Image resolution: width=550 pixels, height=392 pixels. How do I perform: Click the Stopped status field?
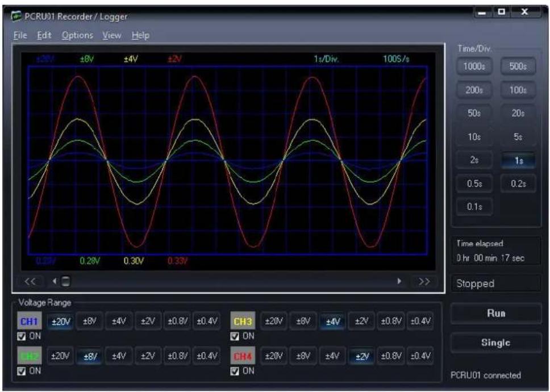(496, 283)
